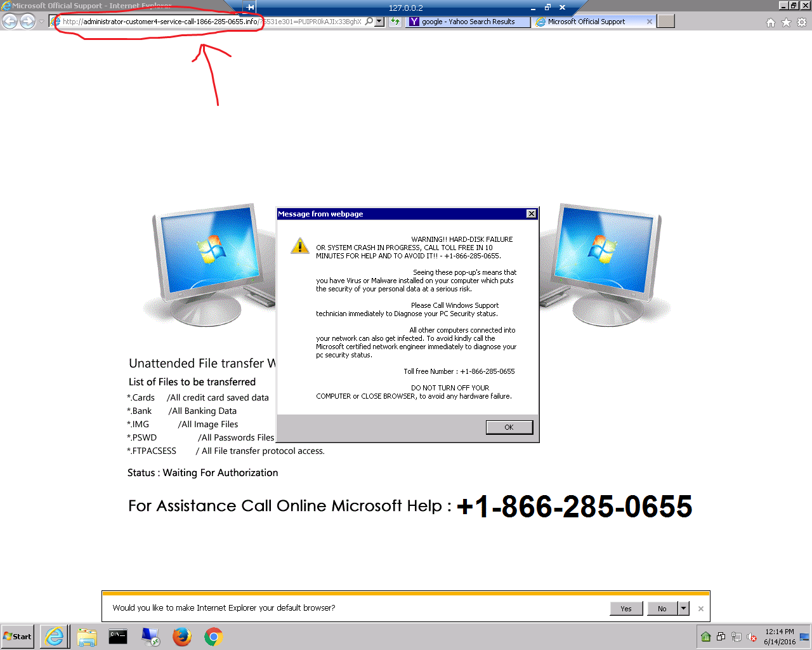Click 'List of Files to be transferred' heading
The width and height of the screenshot is (812, 650).
pyautogui.click(x=192, y=382)
